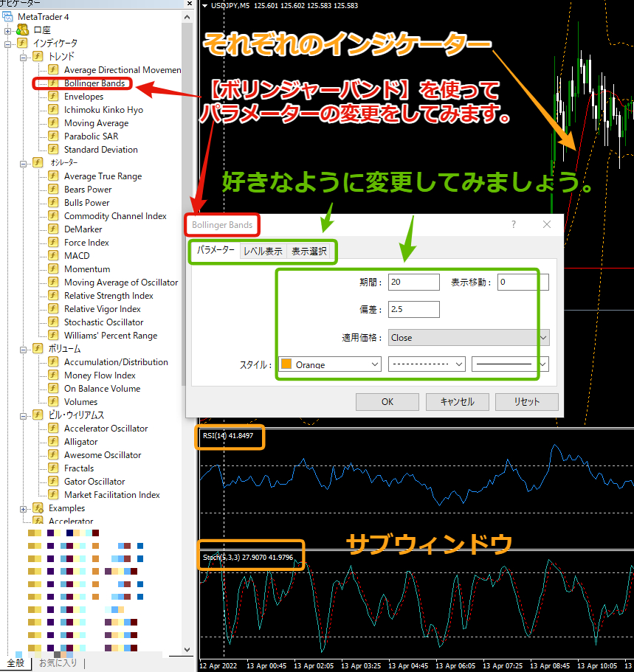Open the Ichimoku Kinko Hyo indicator
634x672 pixels.
pos(103,109)
